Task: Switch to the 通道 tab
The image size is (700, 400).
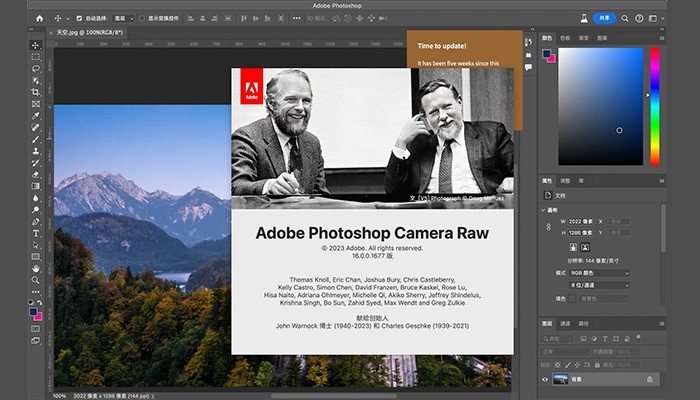Action: click(565, 324)
